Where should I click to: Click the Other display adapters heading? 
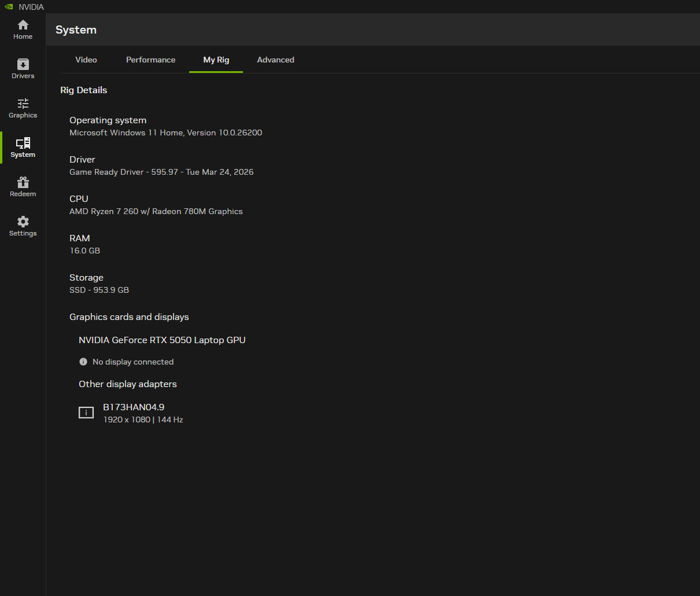(x=128, y=384)
